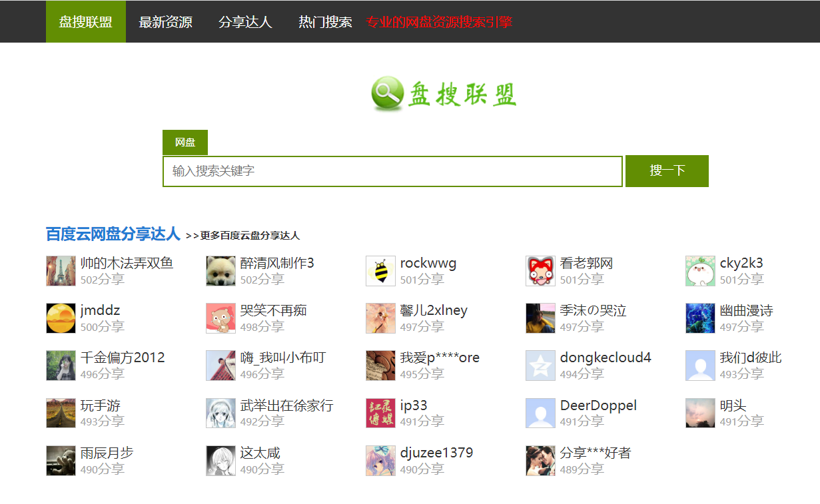The height and width of the screenshot is (504, 820).
Task: Click the 498分享 count text
Action: click(262, 327)
